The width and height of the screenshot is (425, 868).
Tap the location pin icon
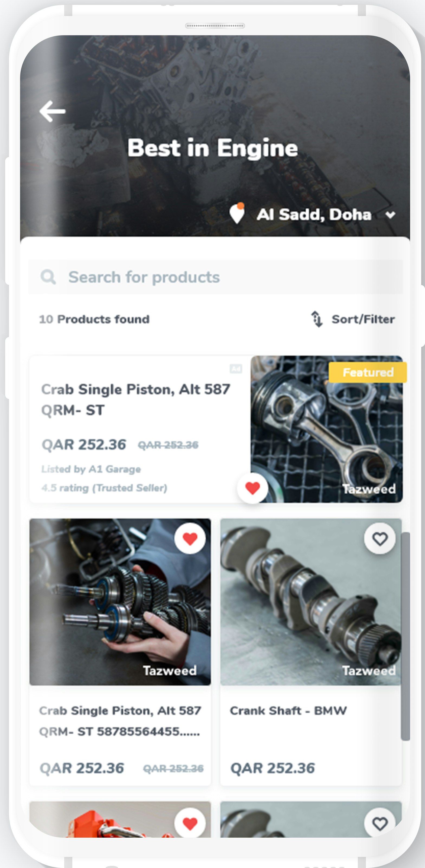237,213
